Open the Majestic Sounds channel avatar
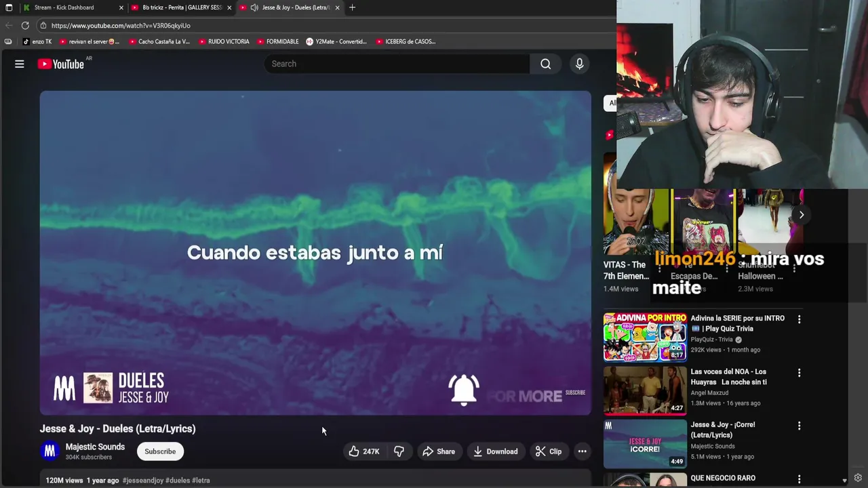This screenshot has width=868, height=488. pyautogui.click(x=50, y=451)
